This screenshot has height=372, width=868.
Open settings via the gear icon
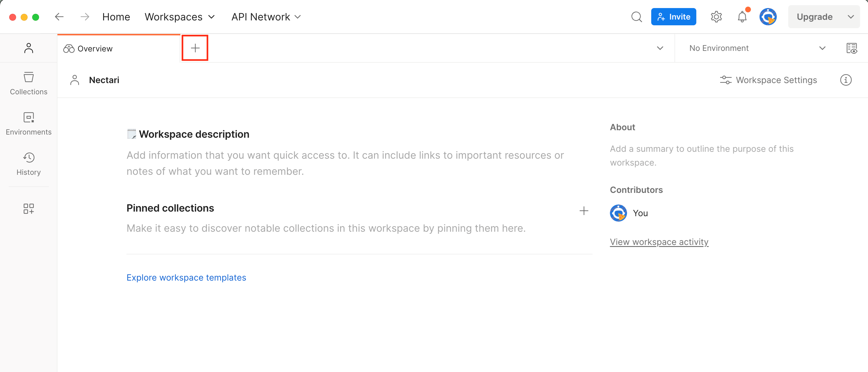tap(716, 17)
